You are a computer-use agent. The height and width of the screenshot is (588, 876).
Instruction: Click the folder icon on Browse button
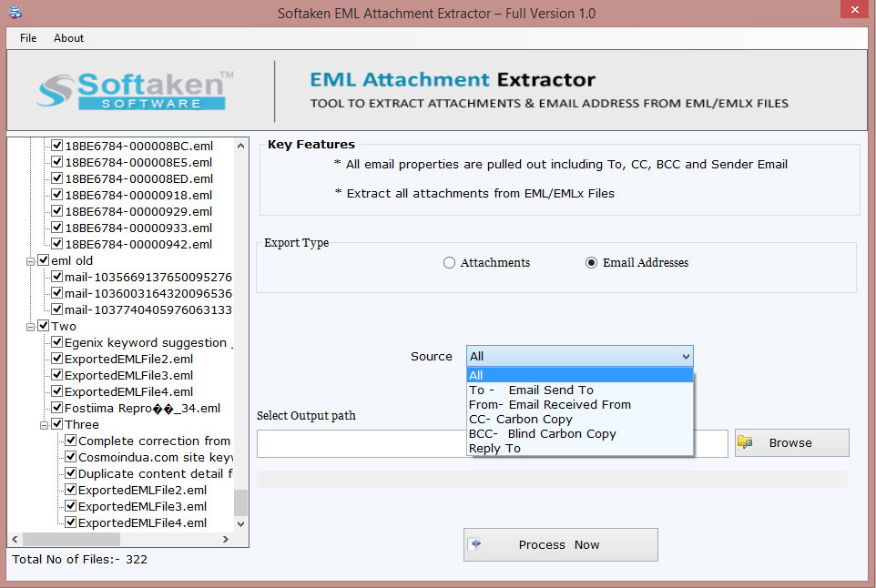(x=746, y=442)
